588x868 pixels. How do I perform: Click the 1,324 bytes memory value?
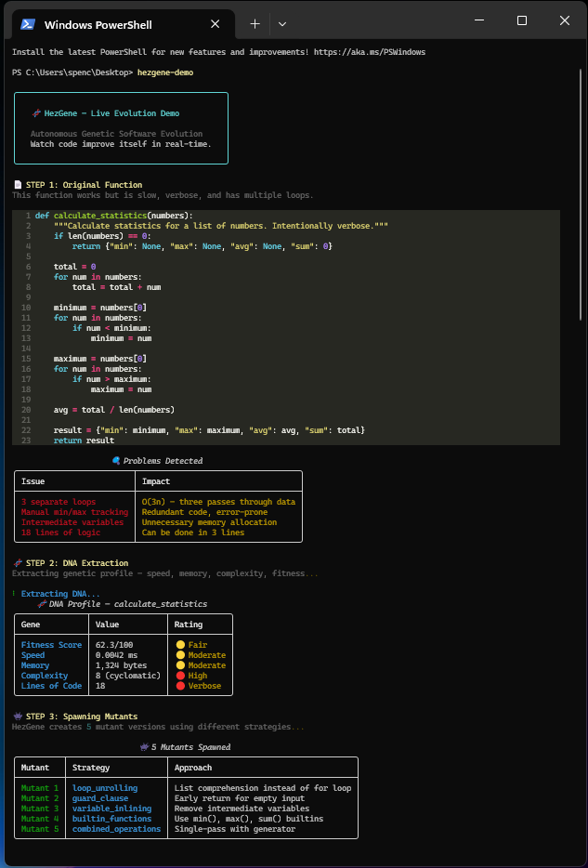(x=121, y=665)
